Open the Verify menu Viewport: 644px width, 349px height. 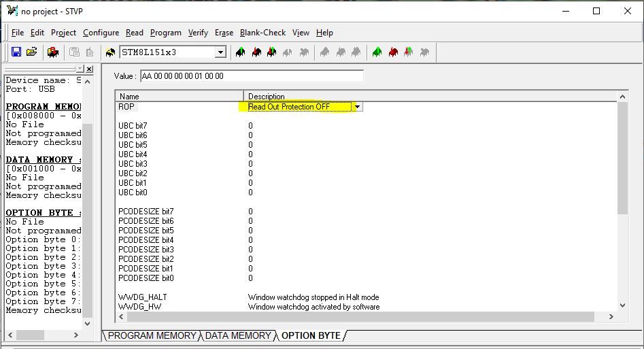point(198,33)
